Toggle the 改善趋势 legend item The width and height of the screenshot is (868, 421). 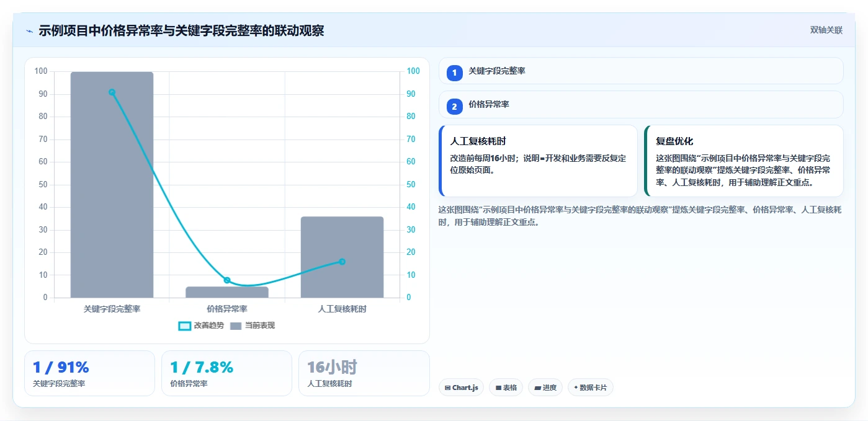point(201,326)
